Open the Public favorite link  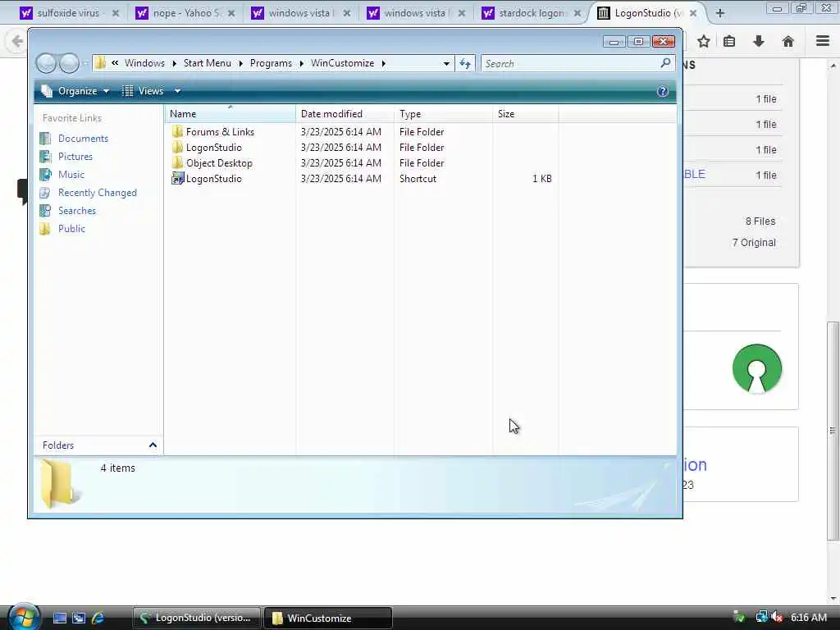71,229
